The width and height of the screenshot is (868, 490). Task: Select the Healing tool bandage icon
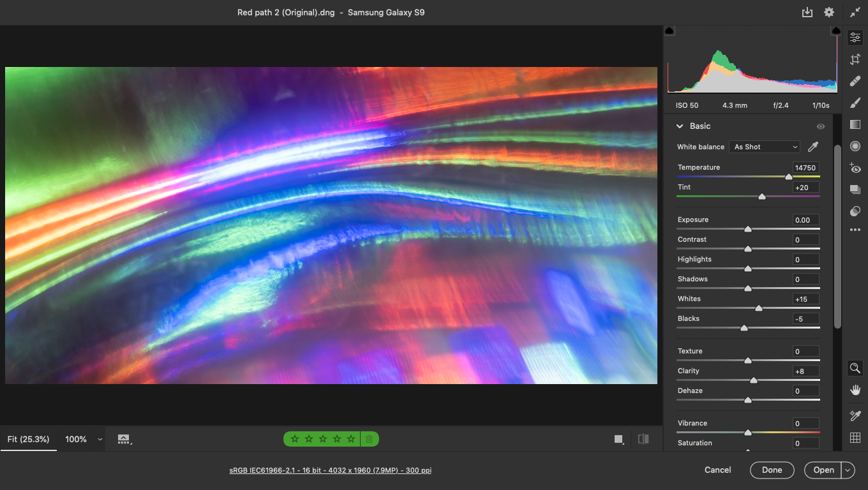855,81
